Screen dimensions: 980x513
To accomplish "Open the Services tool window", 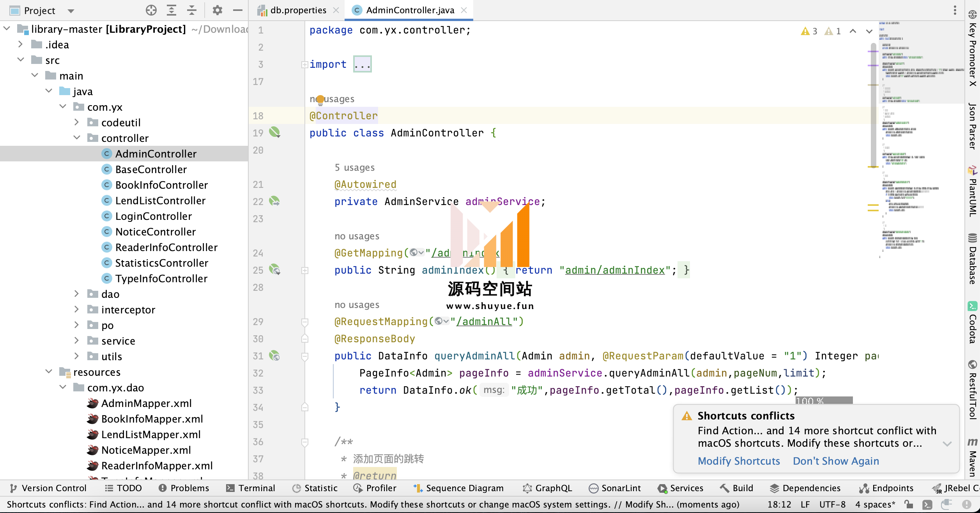I will [x=681, y=488].
